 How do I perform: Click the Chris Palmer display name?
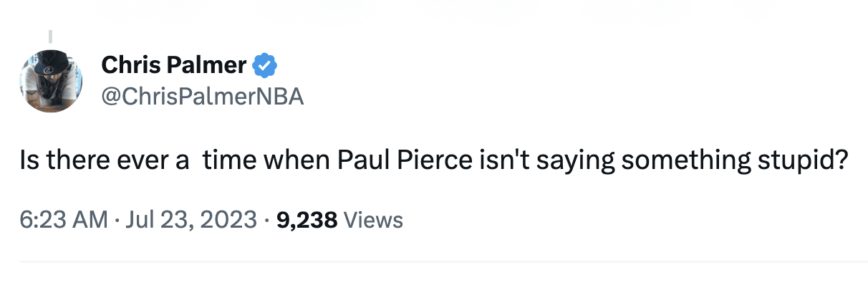(174, 67)
